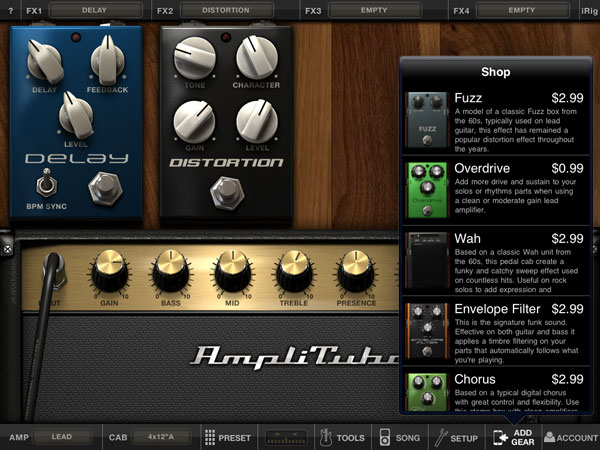Image resolution: width=600 pixels, height=450 pixels.
Task: Open the help question mark button
Action: [x=10, y=11]
